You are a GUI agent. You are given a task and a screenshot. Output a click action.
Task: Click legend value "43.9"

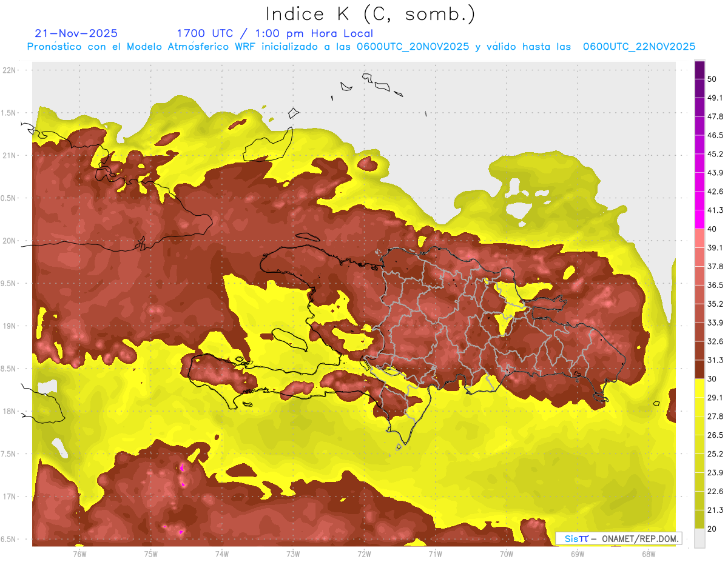(x=715, y=173)
